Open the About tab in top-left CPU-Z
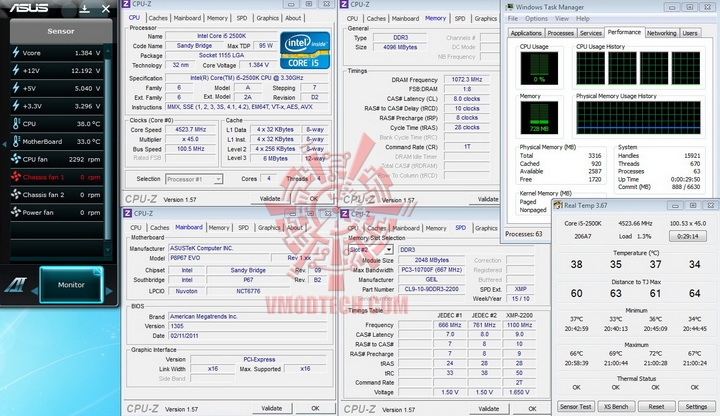Viewport: 720px width, 416px height. pos(293,18)
